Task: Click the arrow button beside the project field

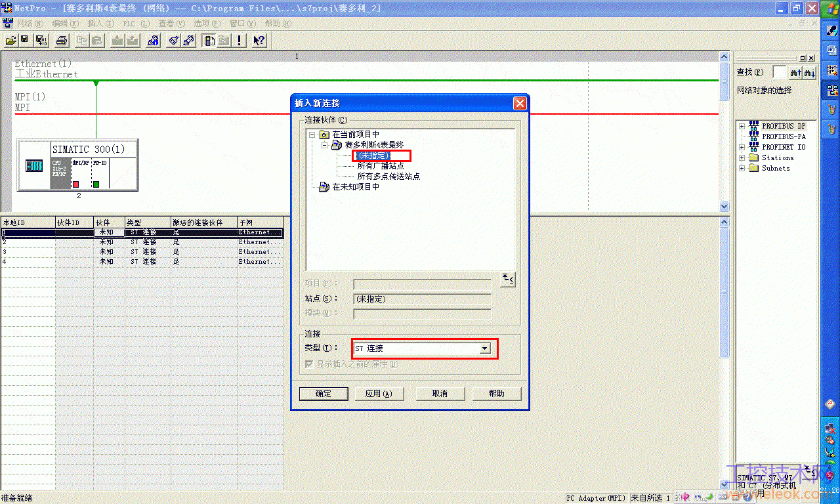Action: [x=507, y=280]
